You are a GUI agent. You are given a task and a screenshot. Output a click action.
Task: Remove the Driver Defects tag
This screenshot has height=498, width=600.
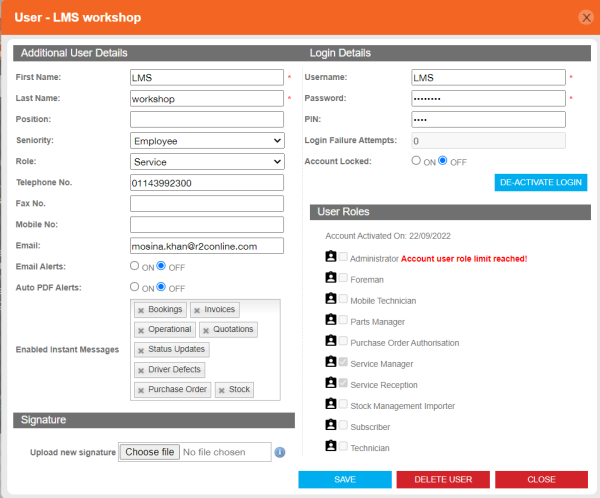coord(141,370)
